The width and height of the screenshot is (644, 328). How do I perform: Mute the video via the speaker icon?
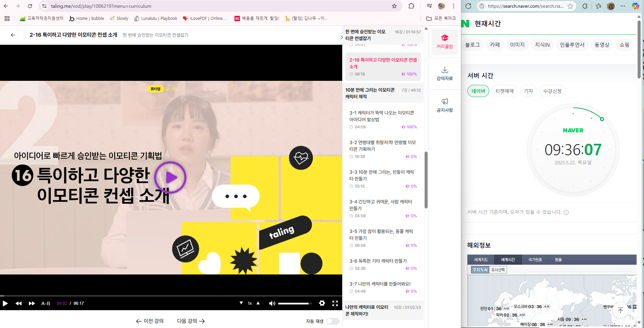(272, 303)
